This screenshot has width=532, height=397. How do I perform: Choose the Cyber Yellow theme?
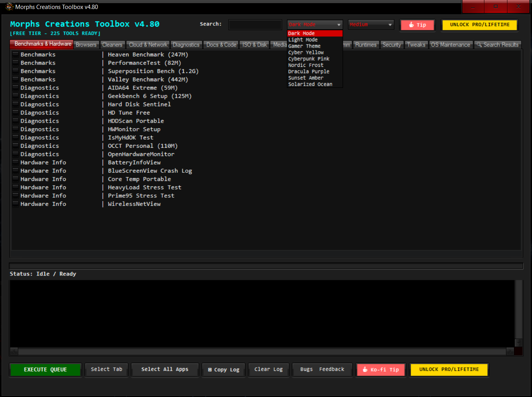pos(315,52)
